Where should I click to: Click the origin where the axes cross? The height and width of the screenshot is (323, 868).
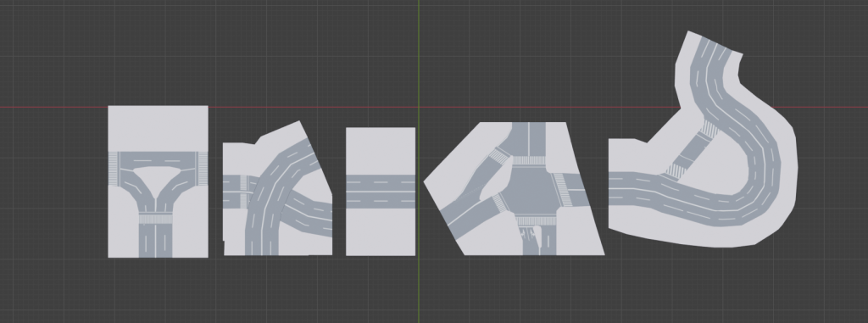pos(419,107)
